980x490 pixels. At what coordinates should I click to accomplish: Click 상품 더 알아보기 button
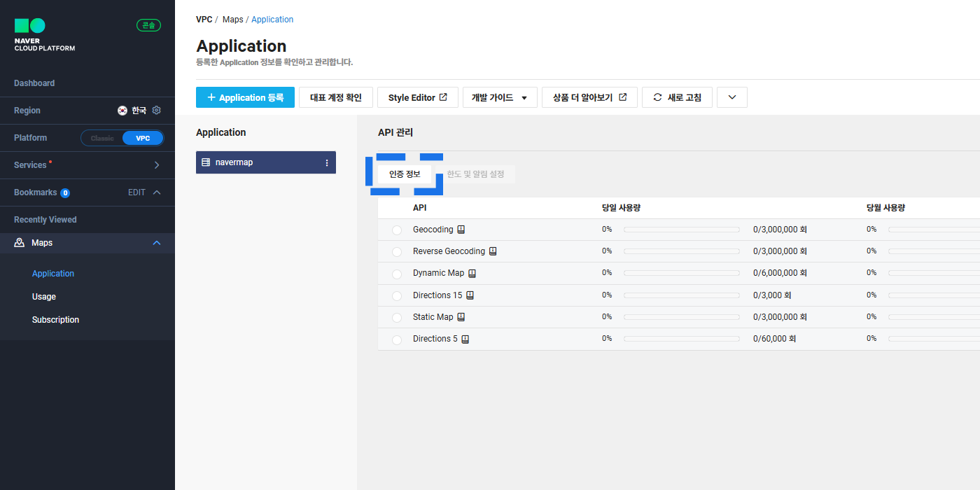click(589, 97)
